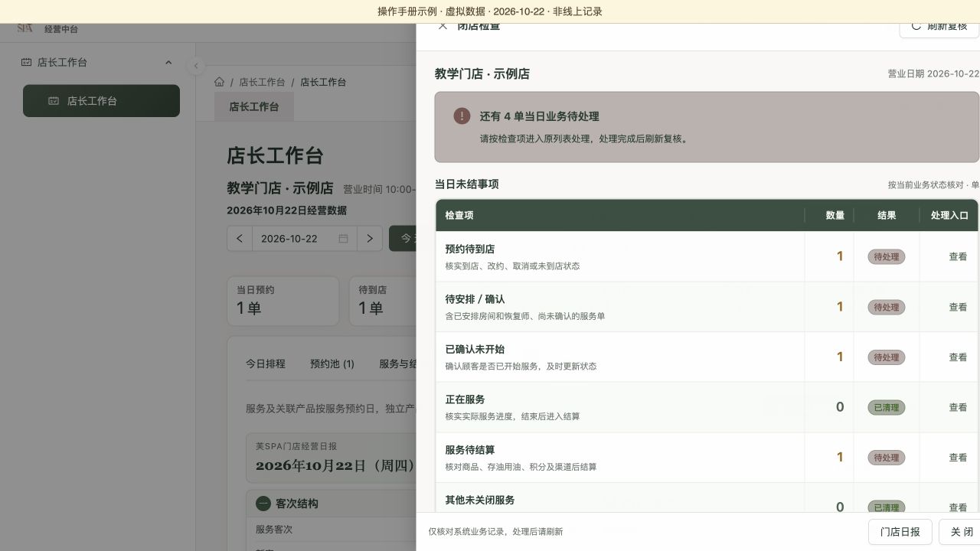
Task: Click sidebar icon beside 店长工作台 group
Action: coord(26,63)
